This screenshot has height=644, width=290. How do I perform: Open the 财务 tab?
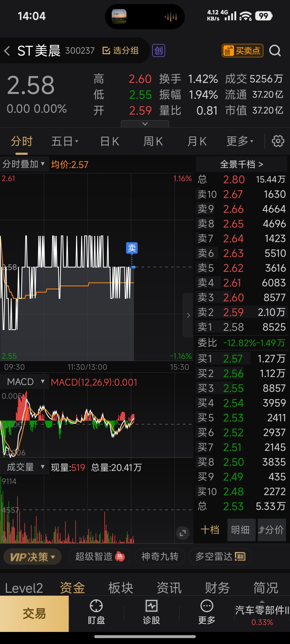click(x=218, y=588)
